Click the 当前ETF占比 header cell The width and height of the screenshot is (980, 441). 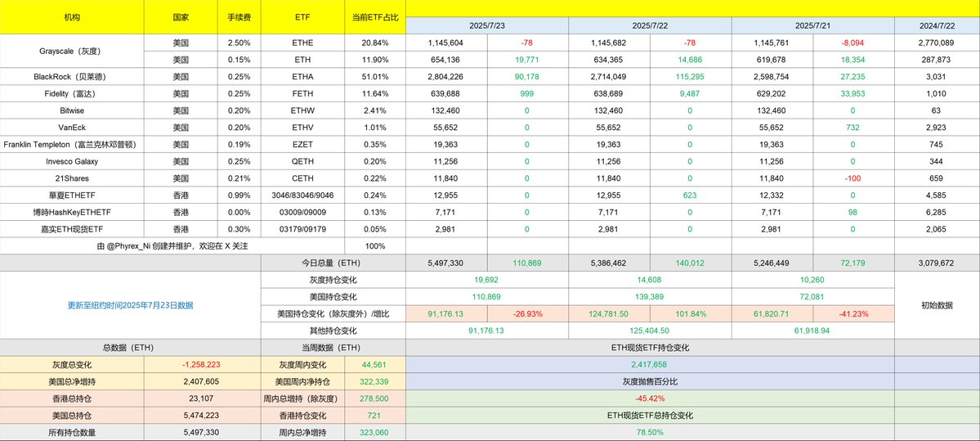click(x=375, y=17)
